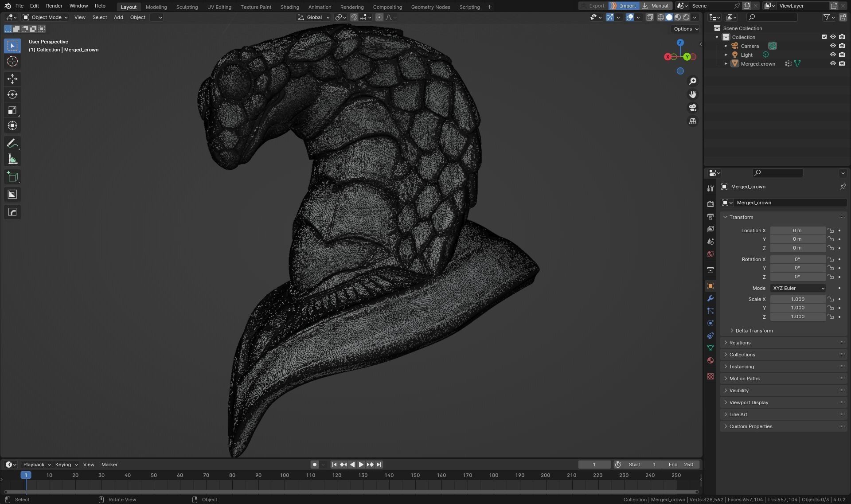
Task: Open the Add menu in viewport header
Action: pos(118,17)
